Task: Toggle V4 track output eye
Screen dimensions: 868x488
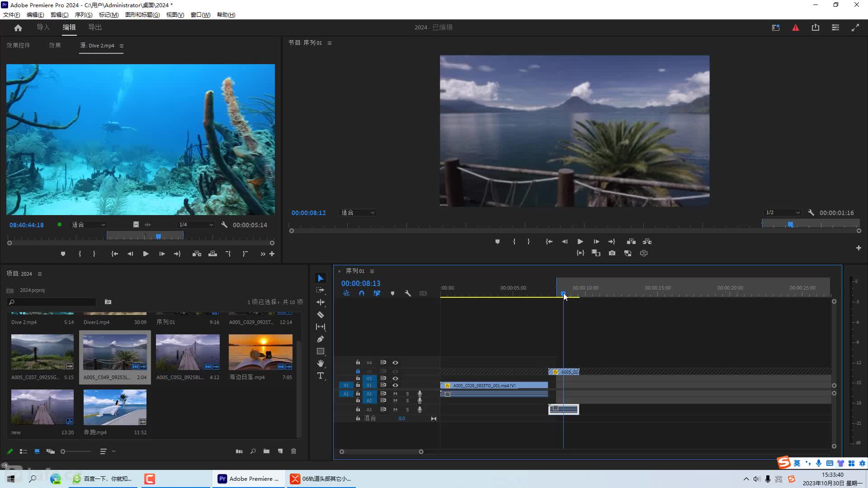Action: coord(395,362)
